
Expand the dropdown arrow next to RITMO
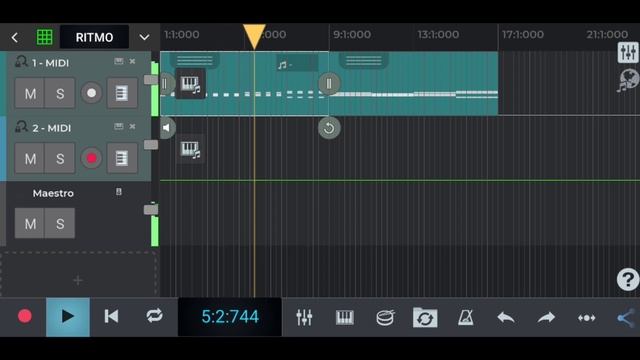(x=144, y=38)
